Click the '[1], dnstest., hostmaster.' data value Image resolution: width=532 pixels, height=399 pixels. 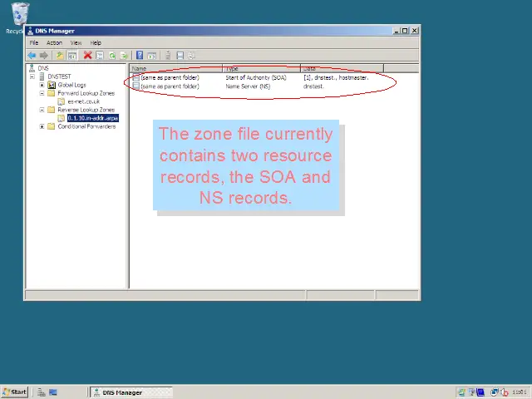pyautogui.click(x=336, y=77)
